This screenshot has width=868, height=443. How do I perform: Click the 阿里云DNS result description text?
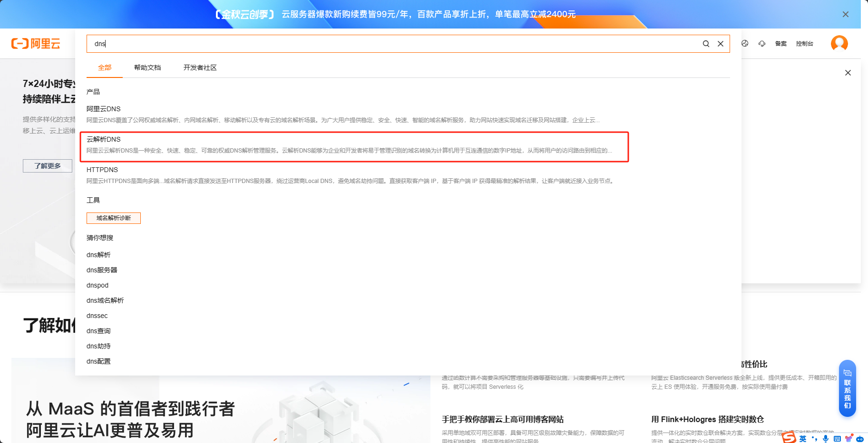[343, 120]
